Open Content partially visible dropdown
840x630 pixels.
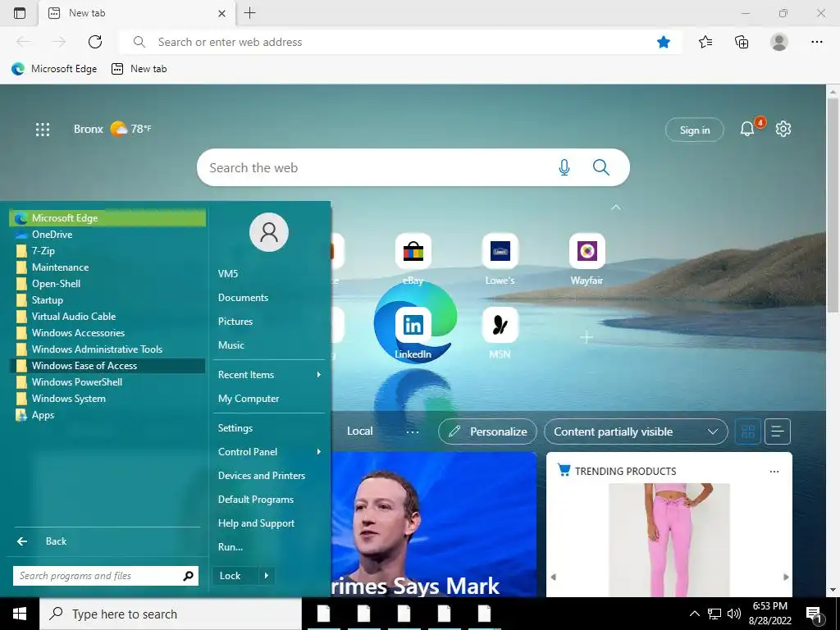tap(636, 431)
